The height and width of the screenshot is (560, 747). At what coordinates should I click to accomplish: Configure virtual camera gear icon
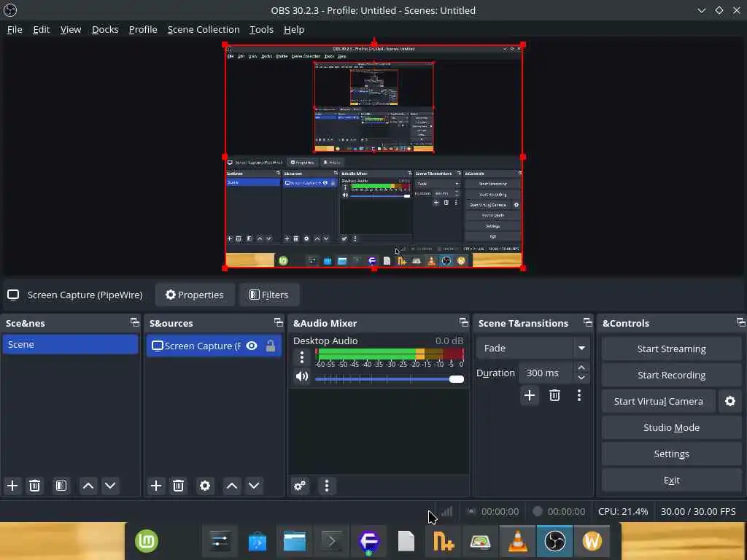coord(729,402)
